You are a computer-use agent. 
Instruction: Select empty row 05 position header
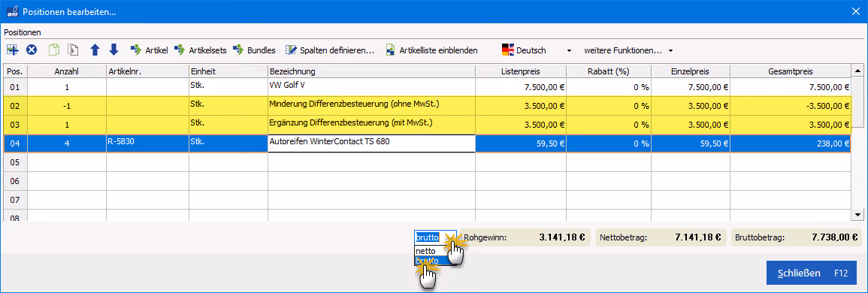(16, 162)
